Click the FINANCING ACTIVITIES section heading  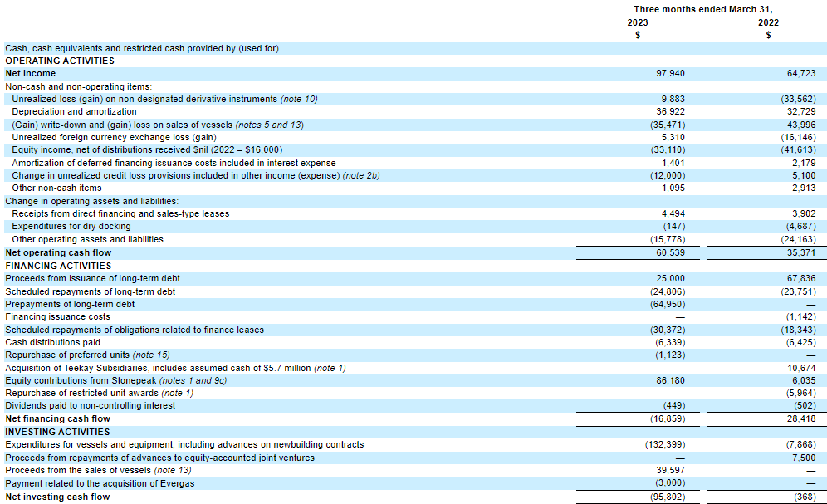pyautogui.click(x=58, y=265)
